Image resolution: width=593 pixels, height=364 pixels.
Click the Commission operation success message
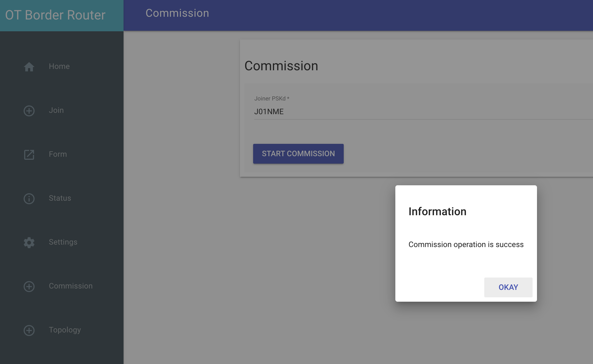(x=466, y=245)
